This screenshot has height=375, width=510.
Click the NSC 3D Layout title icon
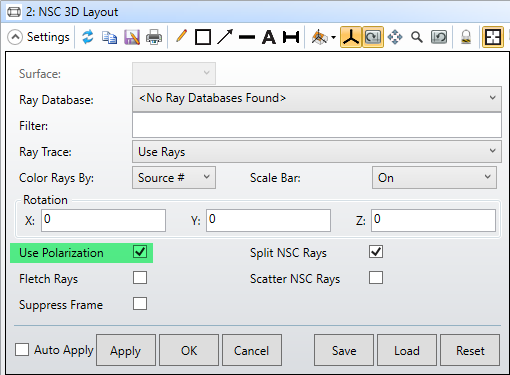[14, 12]
